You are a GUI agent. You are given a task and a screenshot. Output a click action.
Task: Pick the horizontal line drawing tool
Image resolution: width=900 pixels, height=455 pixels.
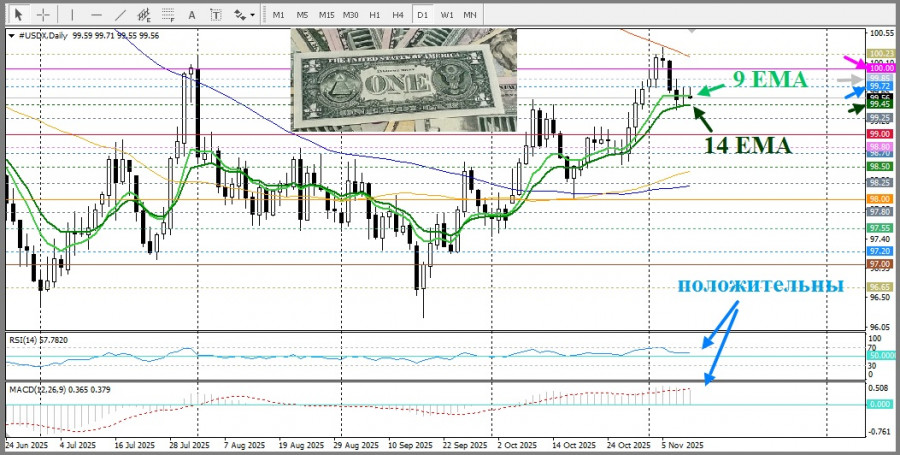[x=96, y=14]
